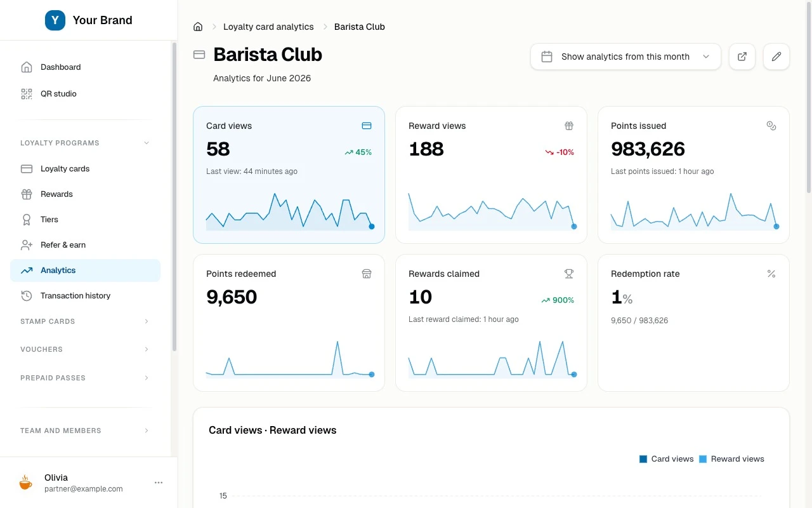Viewport: 812px width, 508px height.
Task: Go to Dashboard in the sidebar
Action: pos(86,67)
